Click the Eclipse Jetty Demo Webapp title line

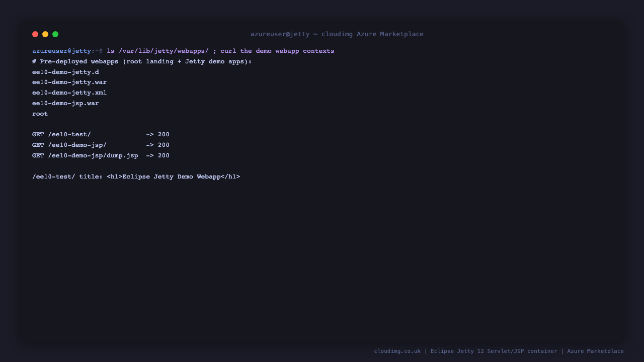point(136,177)
